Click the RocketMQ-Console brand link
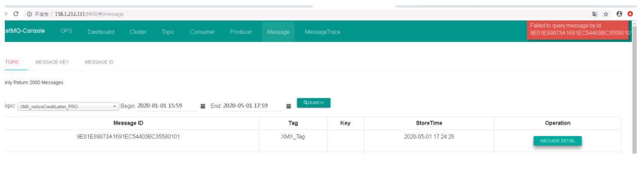 pos(24,31)
